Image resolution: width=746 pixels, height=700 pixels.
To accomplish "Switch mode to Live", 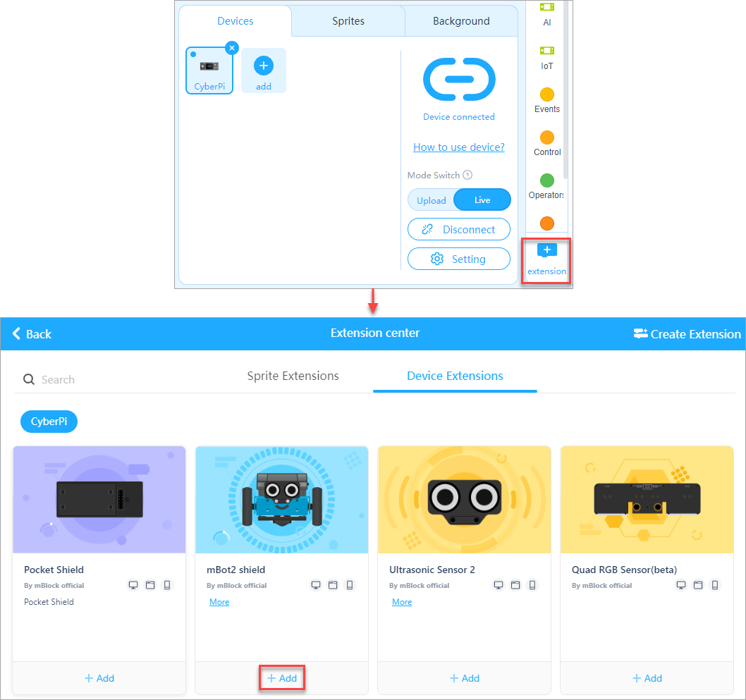I will point(482,200).
